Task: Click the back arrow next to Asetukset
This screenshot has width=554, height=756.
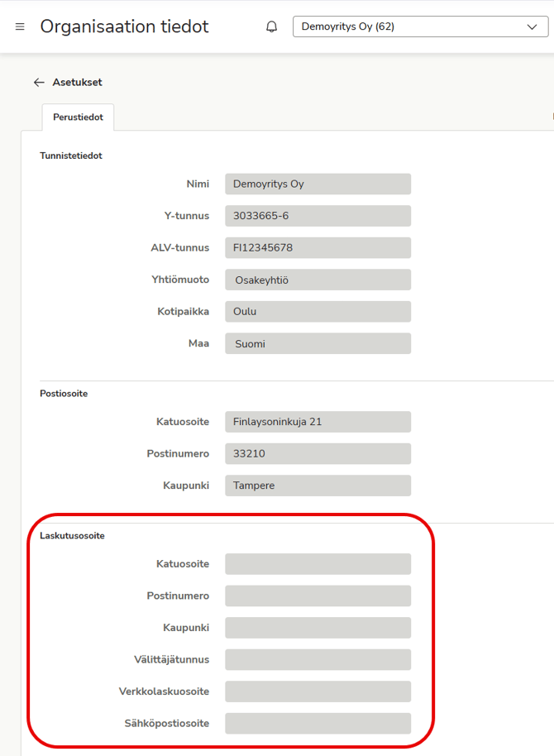Action: (x=39, y=83)
